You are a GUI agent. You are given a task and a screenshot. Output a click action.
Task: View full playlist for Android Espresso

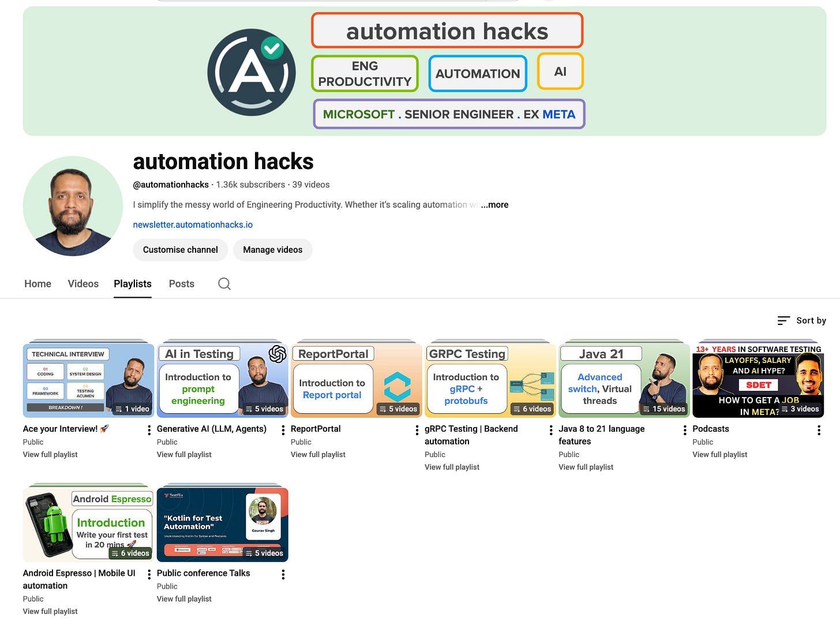(50, 612)
